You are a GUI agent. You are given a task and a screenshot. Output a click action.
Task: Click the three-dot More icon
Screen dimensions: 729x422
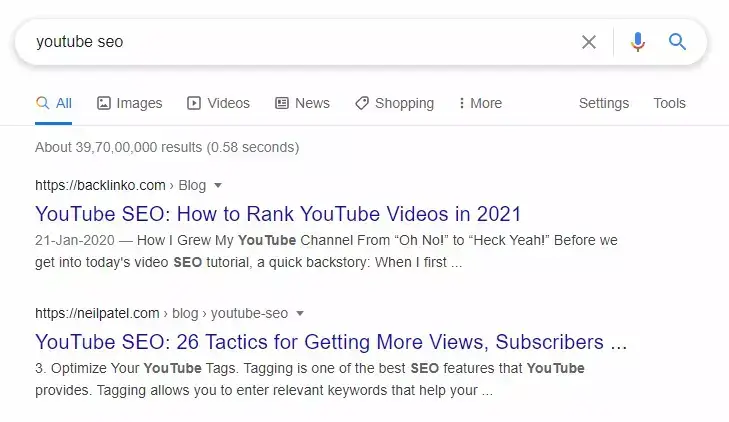(461, 103)
